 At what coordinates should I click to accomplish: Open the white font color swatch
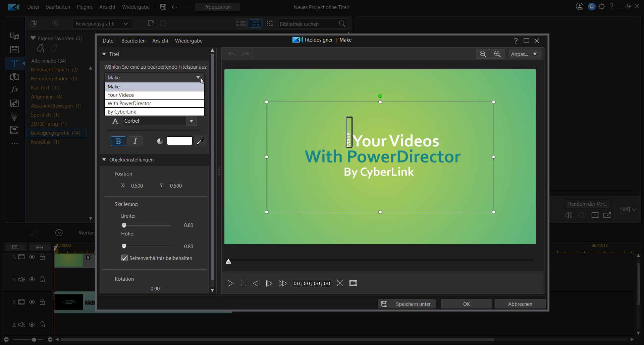click(x=179, y=141)
